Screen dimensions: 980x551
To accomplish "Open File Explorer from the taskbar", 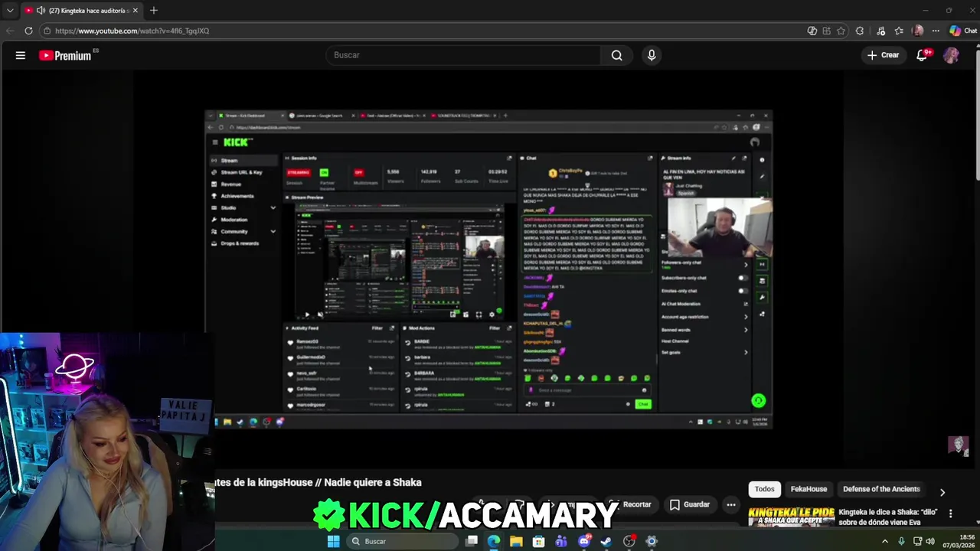I will [516, 541].
